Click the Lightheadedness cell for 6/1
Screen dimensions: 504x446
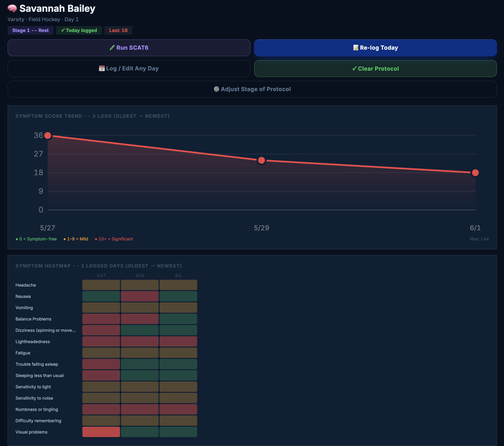178,342
